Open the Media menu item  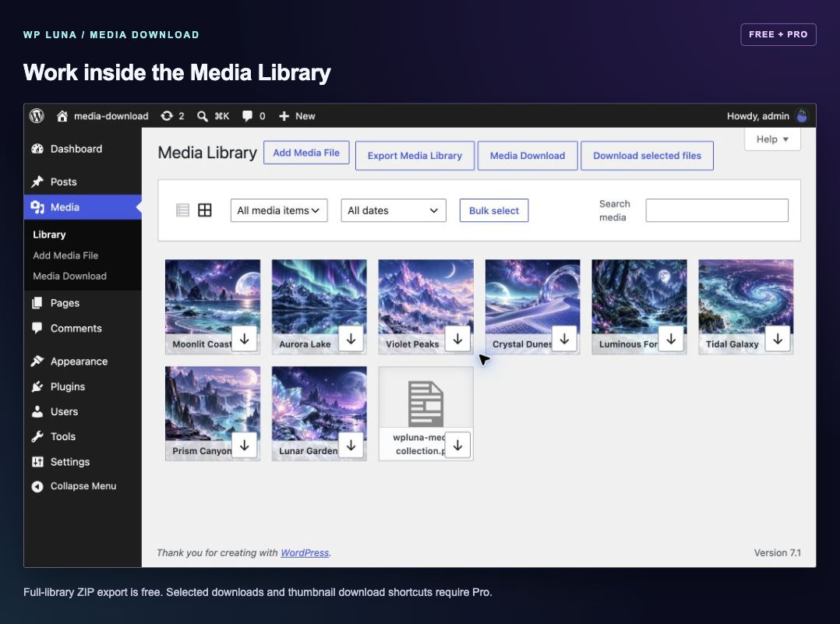pos(83,207)
